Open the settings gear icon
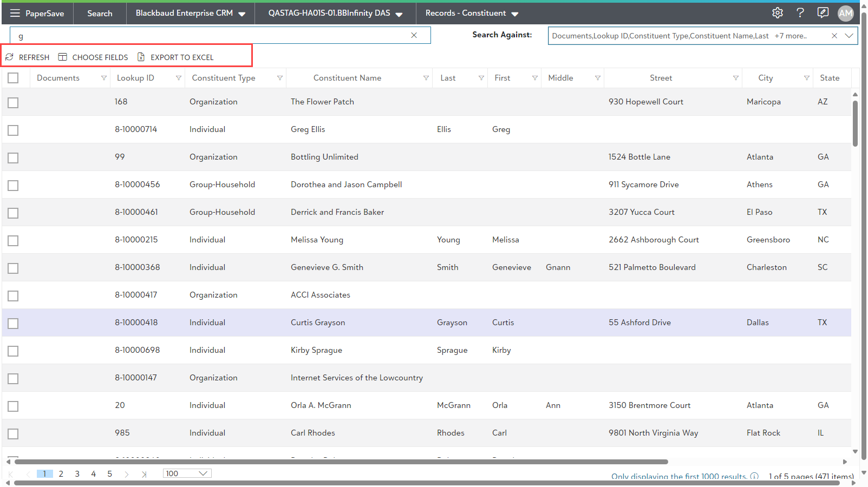 tap(777, 13)
